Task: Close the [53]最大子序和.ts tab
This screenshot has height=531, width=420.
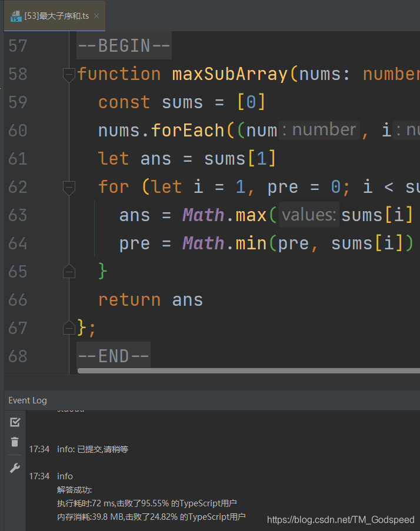Action: coord(96,16)
